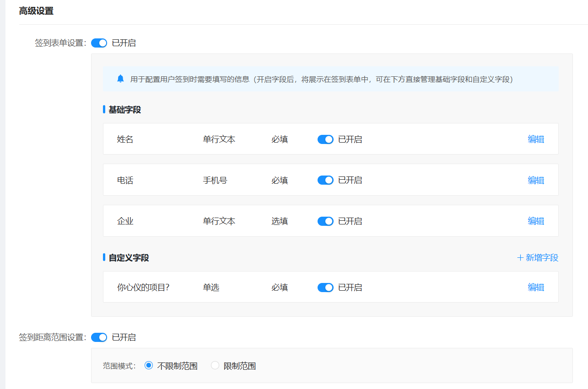Click the 单选 type text
The width and height of the screenshot is (588, 389).
211,288
